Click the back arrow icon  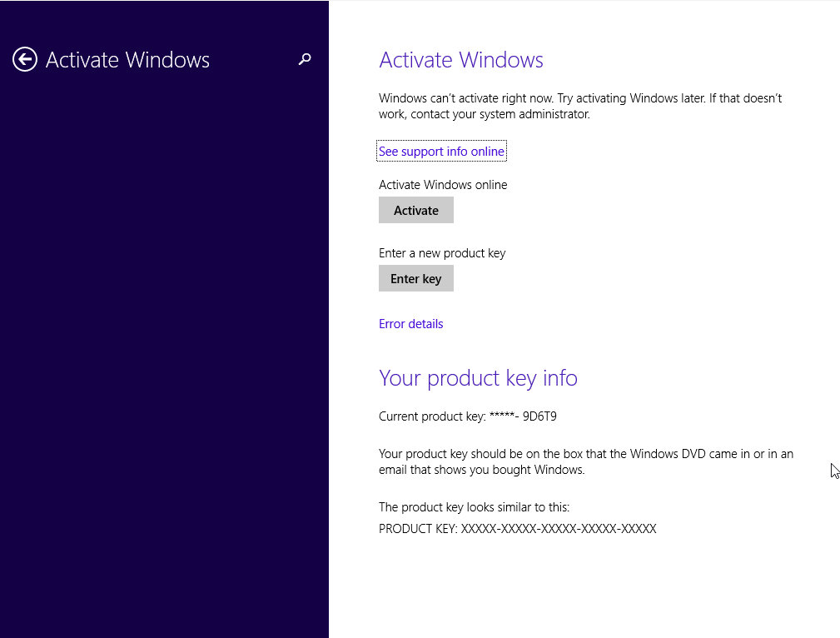[25, 59]
